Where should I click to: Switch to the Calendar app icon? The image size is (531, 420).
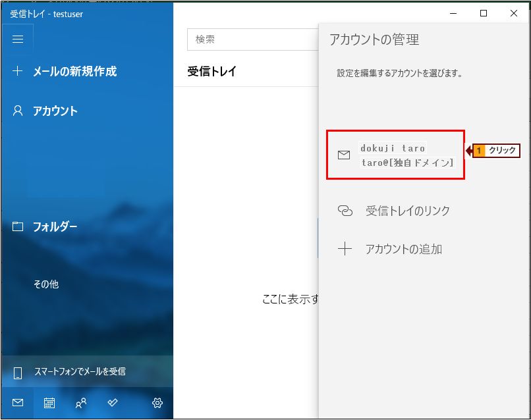tap(49, 403)
